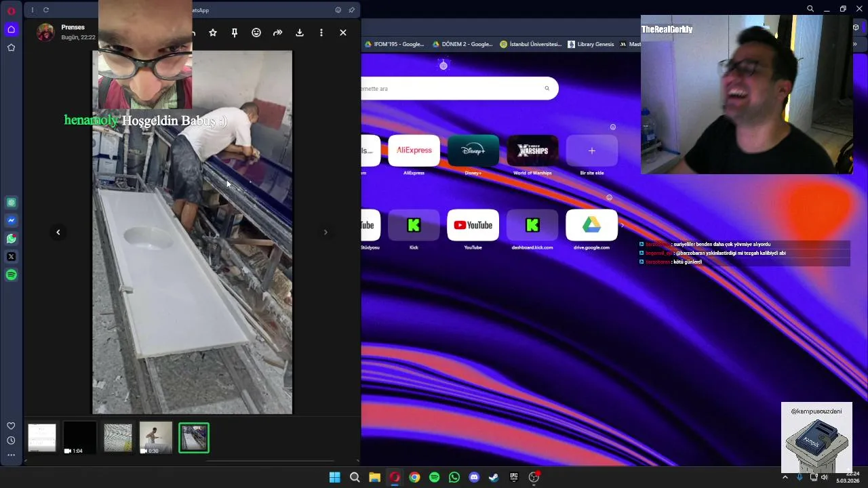This screenshot has width=868, height=488.
Task: Open the Windows Start menu
Action: [x=334, y=477]
